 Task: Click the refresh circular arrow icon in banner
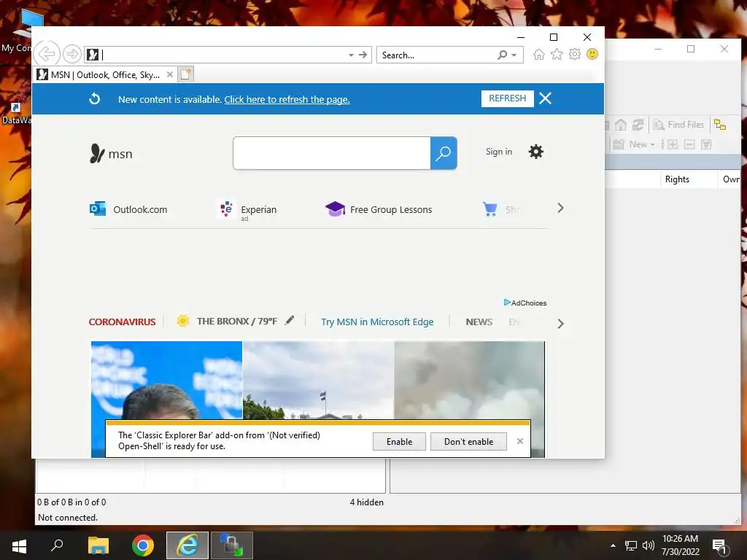(95, 98)
